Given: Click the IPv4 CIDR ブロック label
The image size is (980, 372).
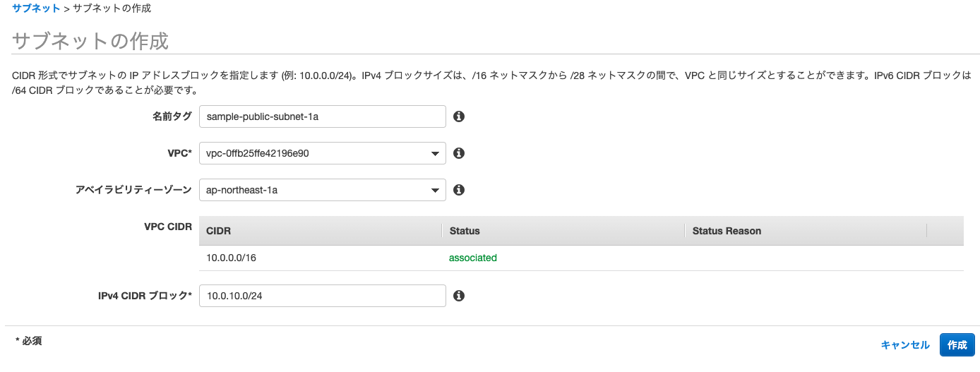Looking at the screenshot, I should tap(145, 296).
